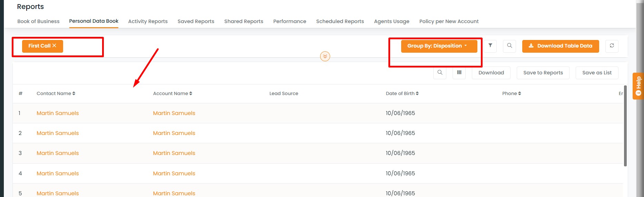Open the column chooser icon
This screenshot has width=644, height=197.
click(459, 73)
